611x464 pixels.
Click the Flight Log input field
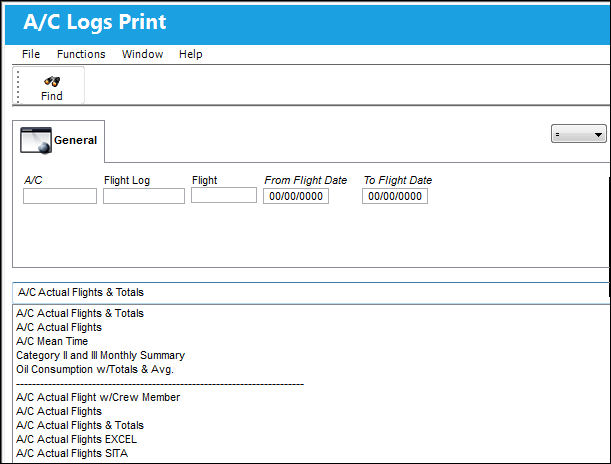click(x=144, y=196)
